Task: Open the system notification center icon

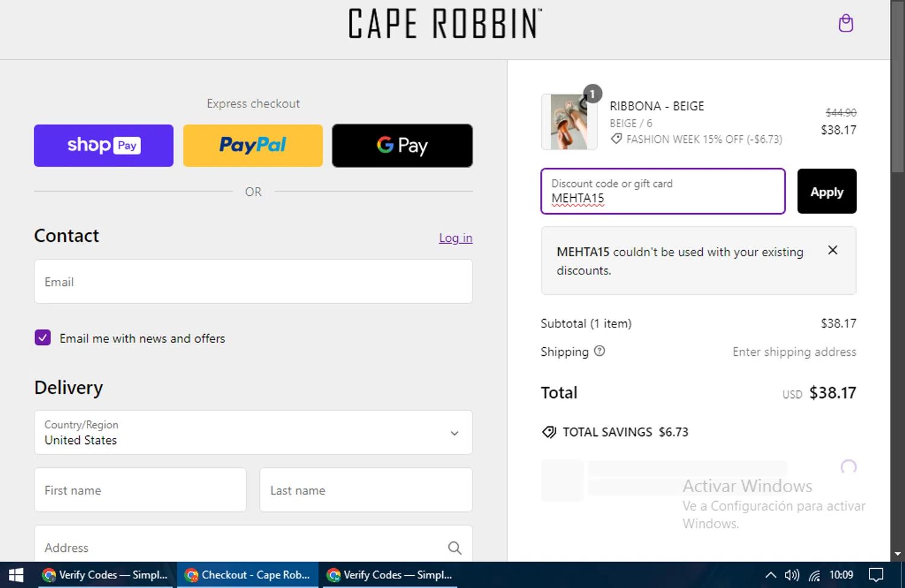Action: coord(875,575)
